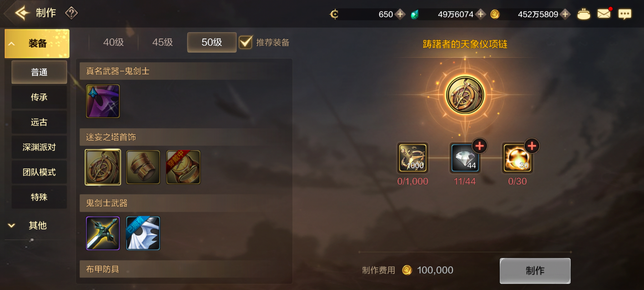644x290 pixels.
Task: Switch to the 40级 tab
Action: point(114,42)
